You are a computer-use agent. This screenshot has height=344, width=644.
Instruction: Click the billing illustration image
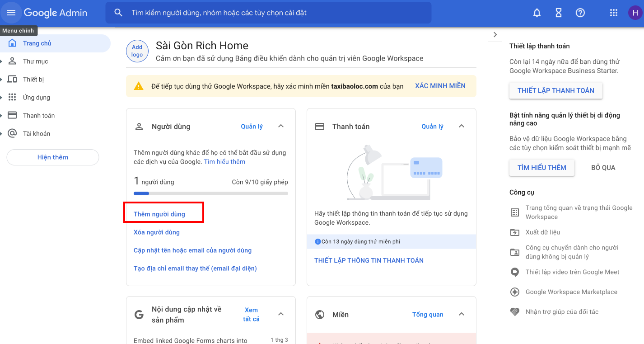click(x=392, y=172)
